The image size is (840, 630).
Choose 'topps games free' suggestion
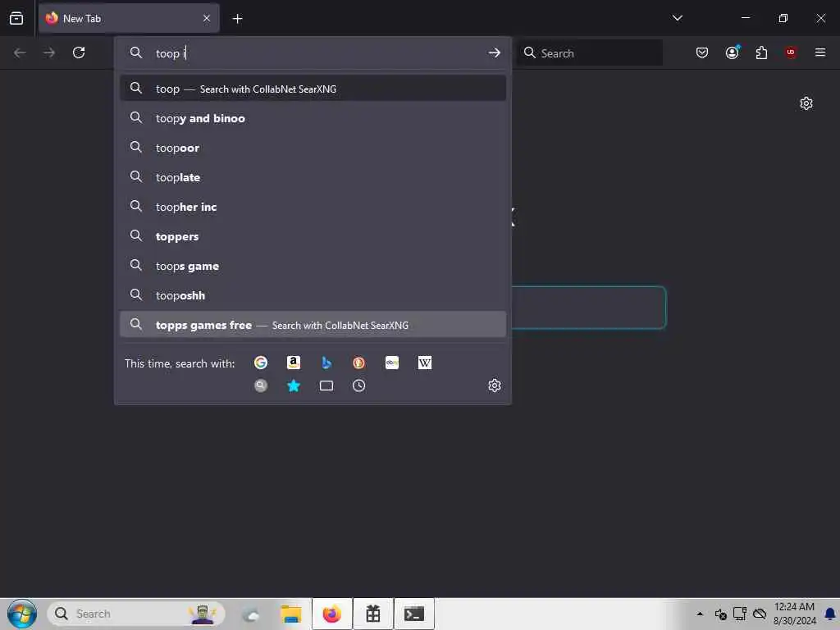(313, 325)
